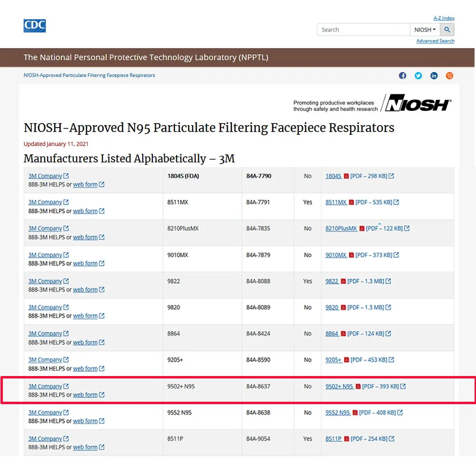Click the PDF icon beside 9010MX link
The height and width of the screenshot is (476, 476).
pyautogui.click(x=351, y=255)
